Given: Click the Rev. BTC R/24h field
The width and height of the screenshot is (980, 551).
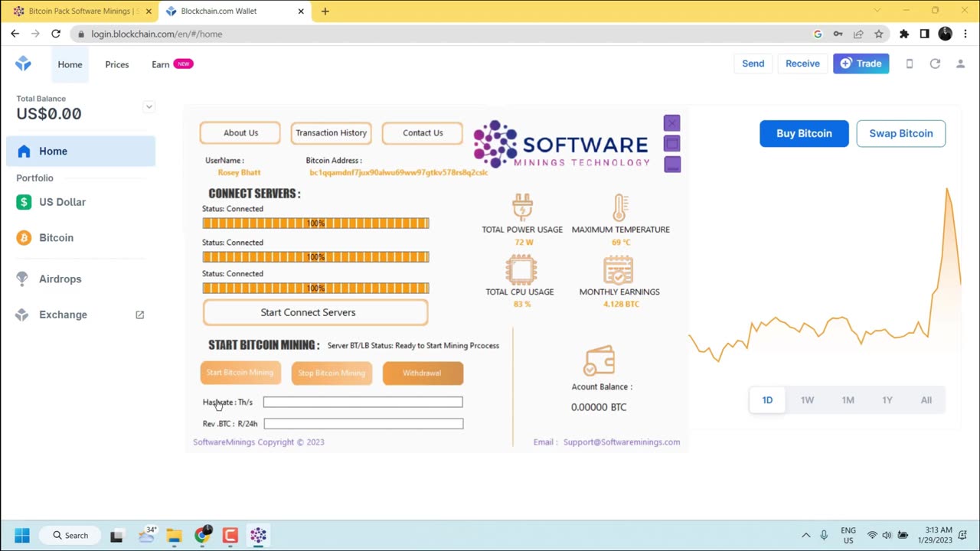Looking at the screenshot, I should [364, 423].
